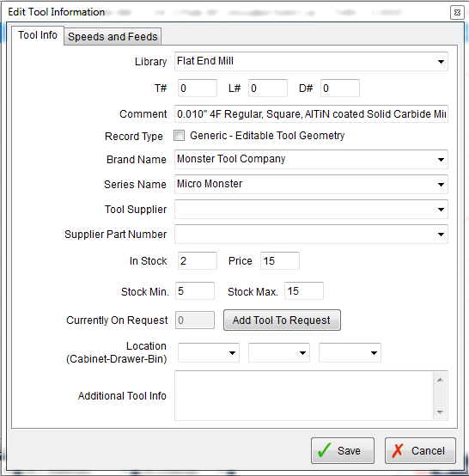The width and height of the screenshot is (469, 476).
Task: Open the Supplier Part Number dropdown
Action: [311, 234]
